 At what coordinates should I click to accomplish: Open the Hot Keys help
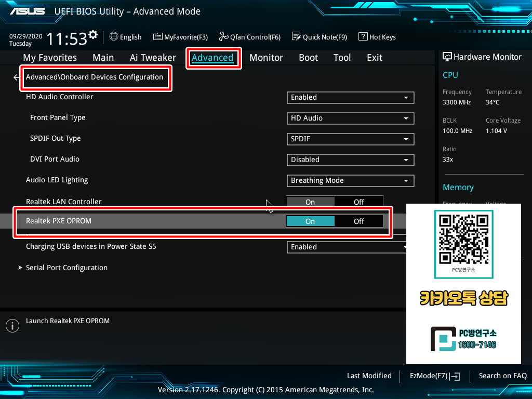tap(377, 37)
